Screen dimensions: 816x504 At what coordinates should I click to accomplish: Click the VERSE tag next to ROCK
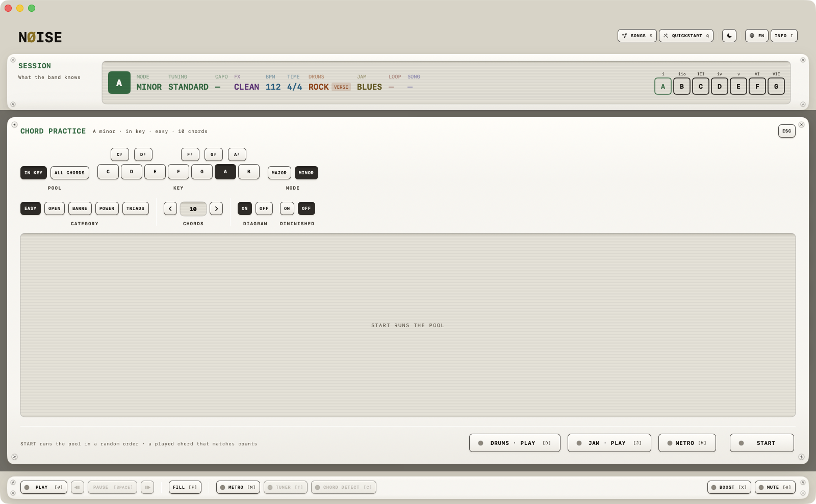[341, 87]
